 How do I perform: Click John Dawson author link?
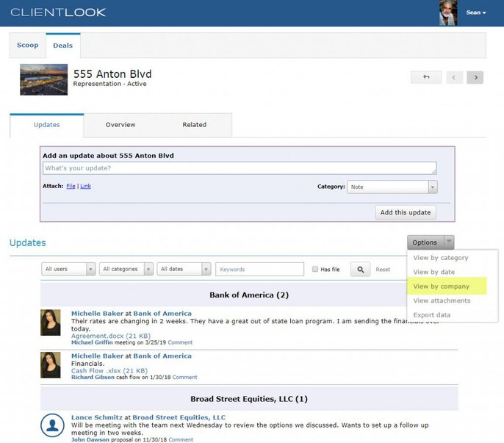click(90, 440)
